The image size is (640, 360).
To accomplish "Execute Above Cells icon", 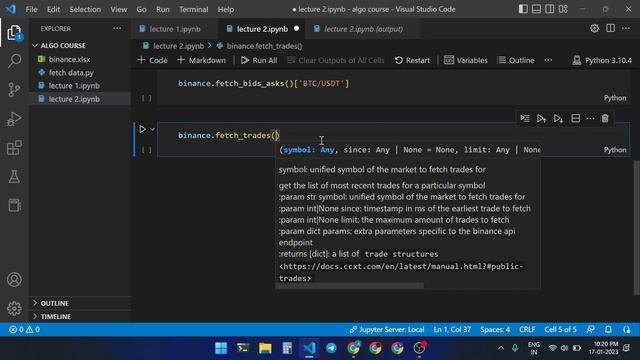I will pos(541,118).
